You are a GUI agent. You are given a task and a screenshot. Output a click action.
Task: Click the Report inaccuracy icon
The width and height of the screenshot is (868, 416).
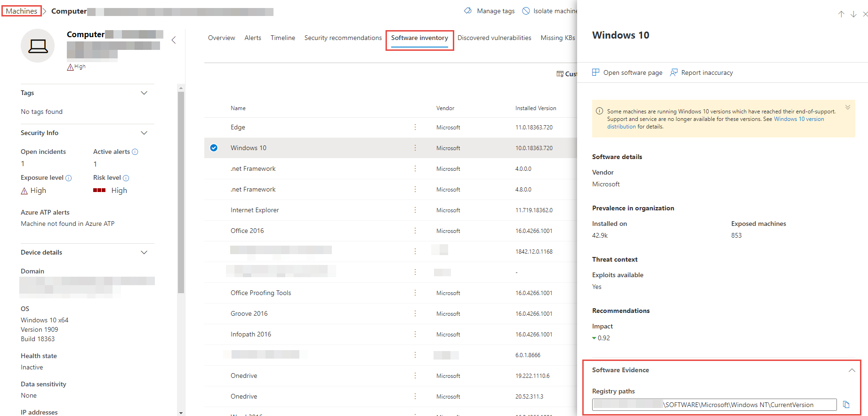coord(674,72)
